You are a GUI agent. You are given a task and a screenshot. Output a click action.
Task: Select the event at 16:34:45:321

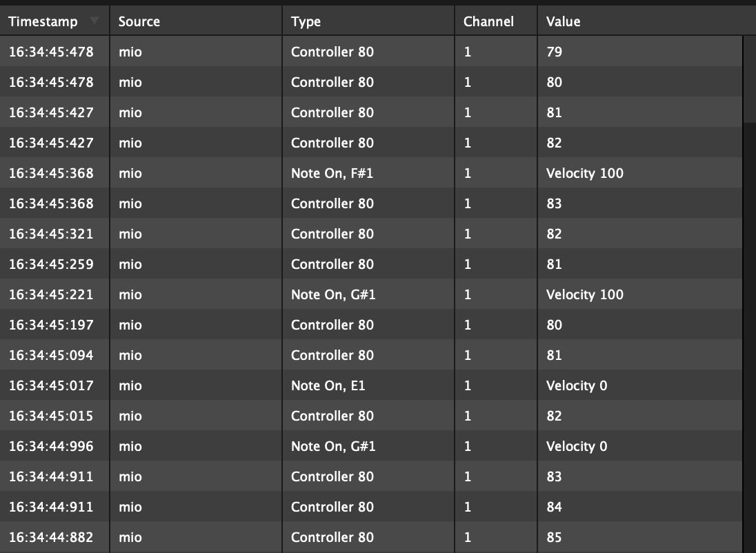tap(51, 234)
